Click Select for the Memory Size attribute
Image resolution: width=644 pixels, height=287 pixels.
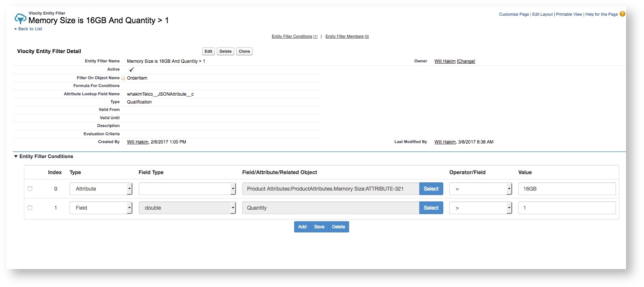tap(431, 189)
